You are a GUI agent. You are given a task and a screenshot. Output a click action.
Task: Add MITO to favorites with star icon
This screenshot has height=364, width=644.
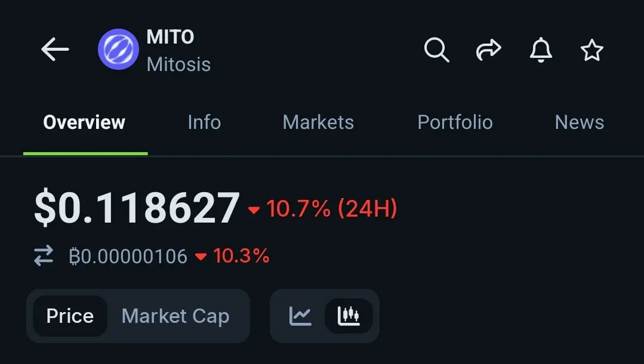click(x=592, y=50)
